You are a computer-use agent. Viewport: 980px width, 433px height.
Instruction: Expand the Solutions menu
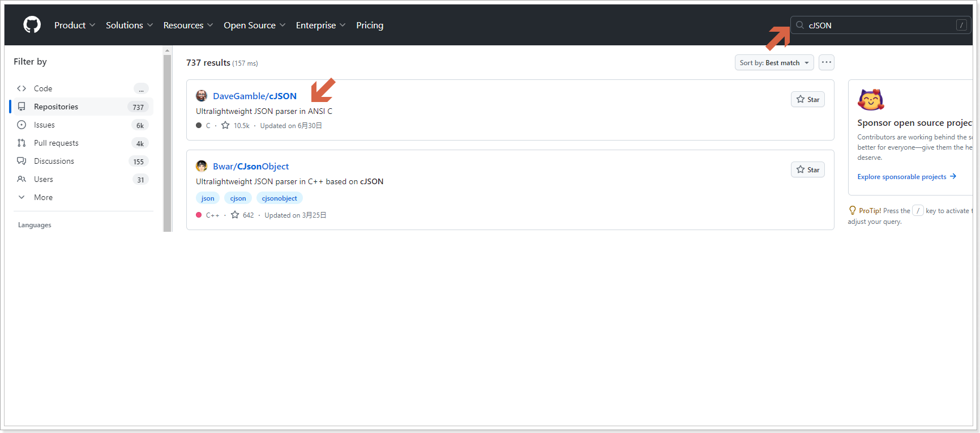point(129,25)
